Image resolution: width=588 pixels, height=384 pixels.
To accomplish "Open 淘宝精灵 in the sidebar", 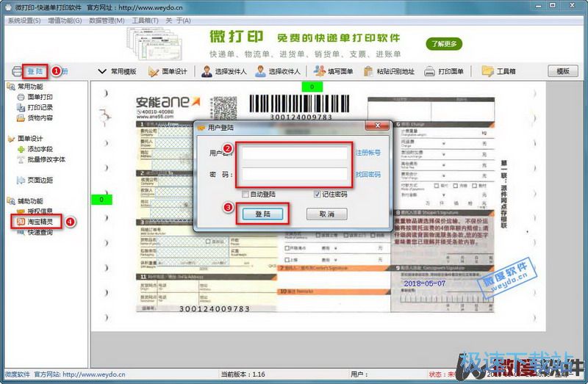I will pos(38,221).
